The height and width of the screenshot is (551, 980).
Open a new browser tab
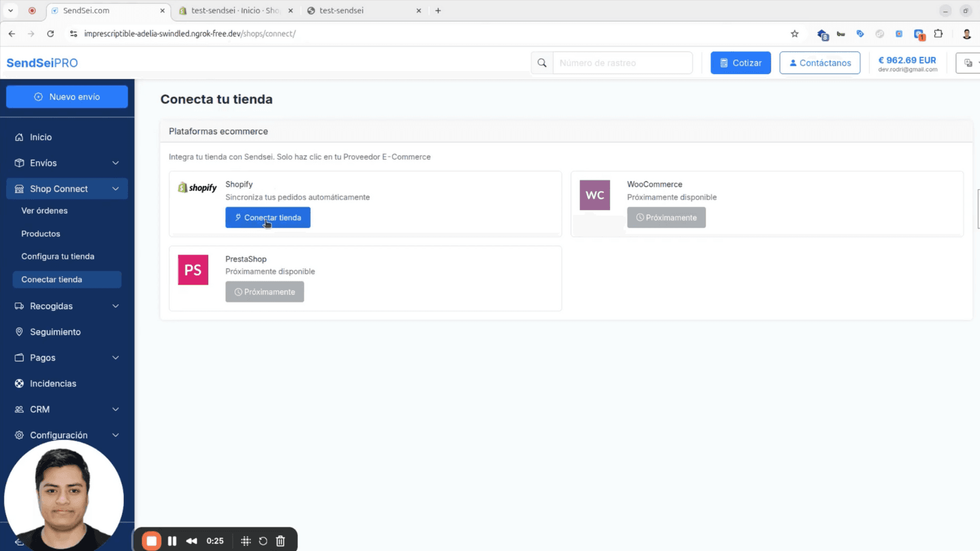[438, 10]
